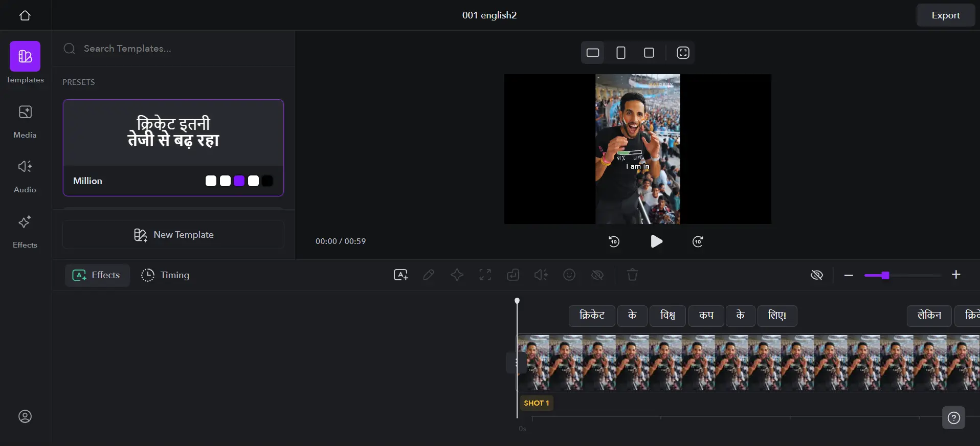The width and height of the screenshot is (980, 446).
Task: Open the Effects sidebar panel
Action: click(25, 232)
